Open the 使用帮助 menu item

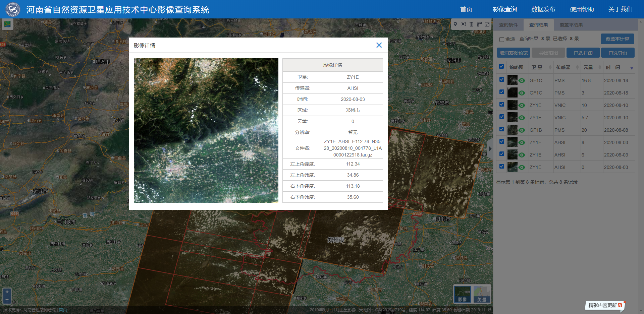pos(582,9)
